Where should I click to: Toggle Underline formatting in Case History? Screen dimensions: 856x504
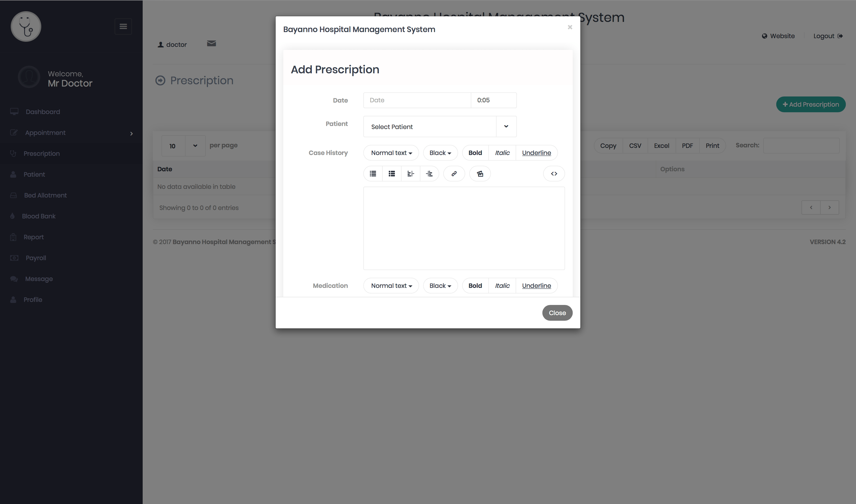[536, 152]
